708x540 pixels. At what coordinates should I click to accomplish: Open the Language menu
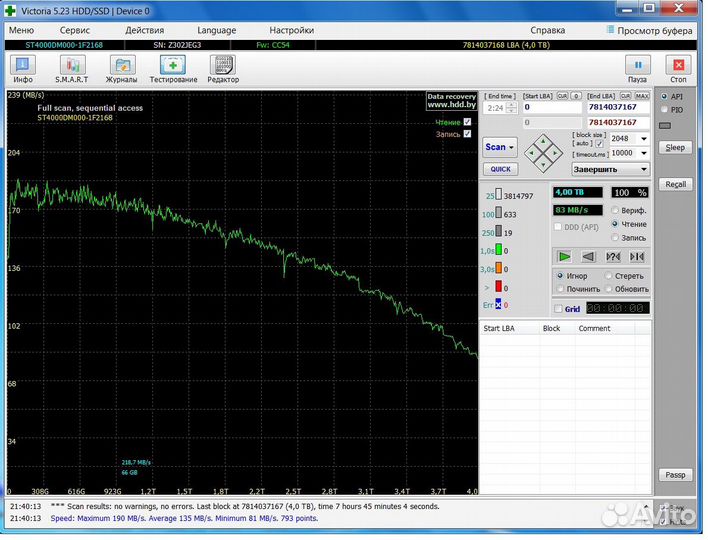(217, 30)
